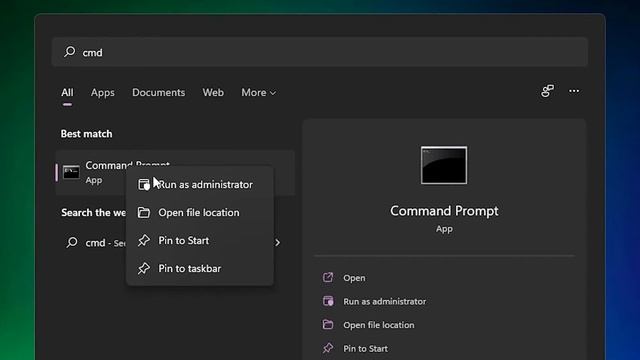Open the search feedback people icon
The height and width of the screenshot is (360, 640).
[547, 91]
